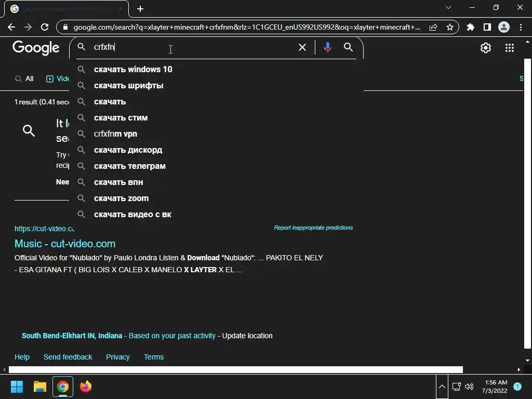Launch Firefox from taskbar

click(x=86, y=387)
